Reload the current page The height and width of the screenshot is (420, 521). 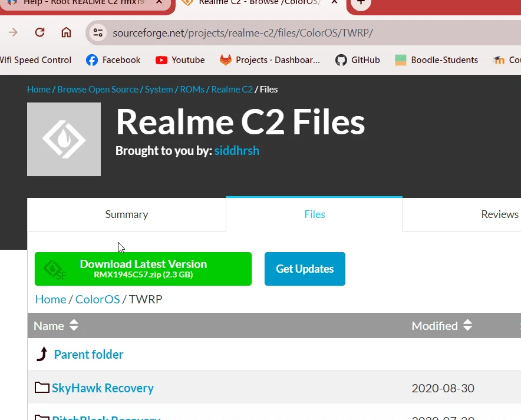(40, 32)
